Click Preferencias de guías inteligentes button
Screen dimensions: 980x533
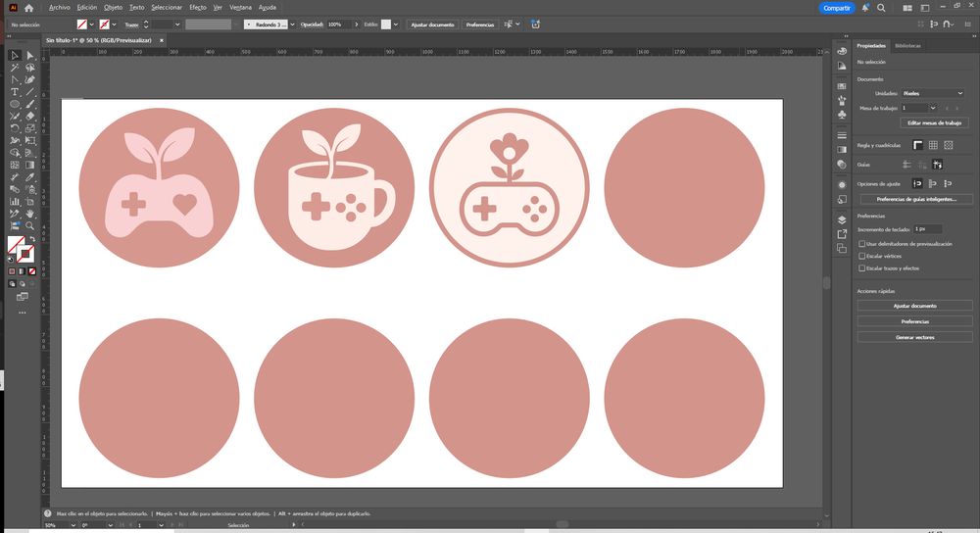(x=916, y=199)
